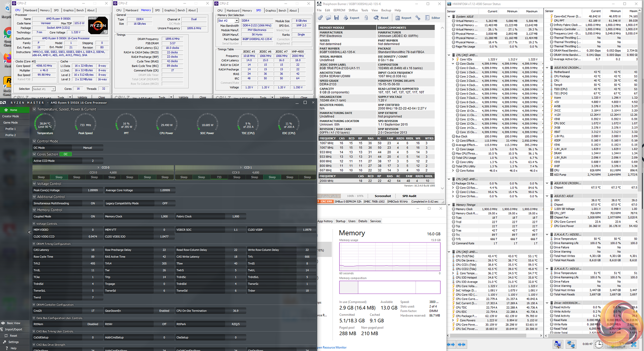Screen dimensions: 644x351
Task: Toggle Coupled Mode ON in Memory Control
Action: pos(93,216)
